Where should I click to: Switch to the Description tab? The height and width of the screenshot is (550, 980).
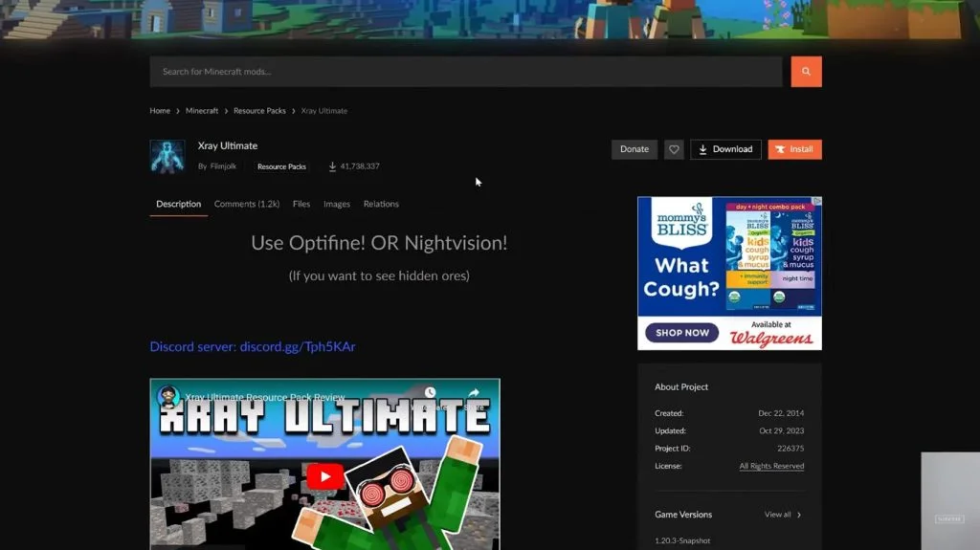(179, 204)
